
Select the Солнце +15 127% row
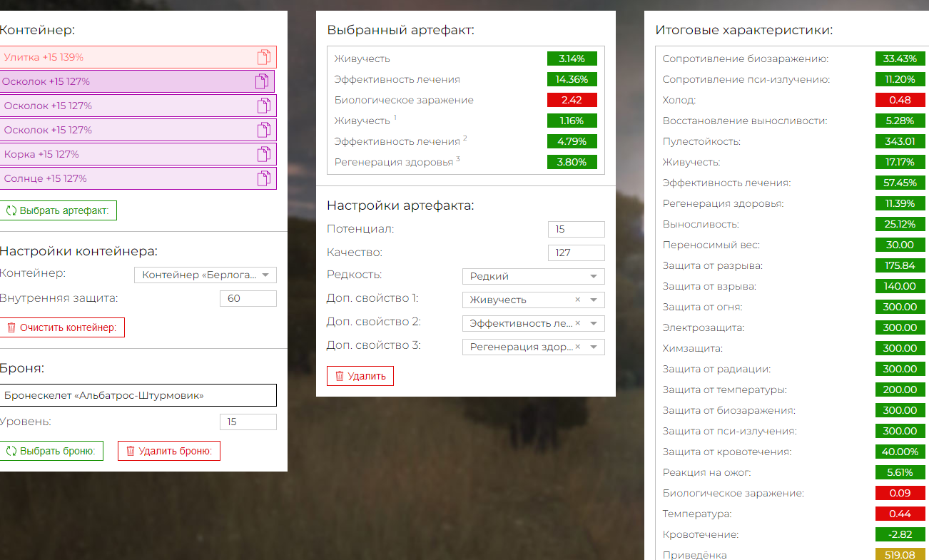[x=138, y=178]
